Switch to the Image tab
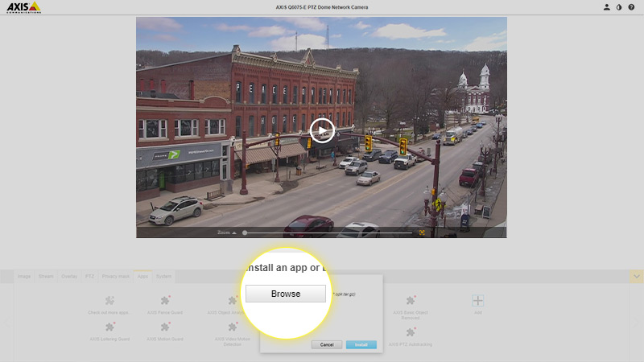Screen dimensions: 644x362 tap(24, 277)
